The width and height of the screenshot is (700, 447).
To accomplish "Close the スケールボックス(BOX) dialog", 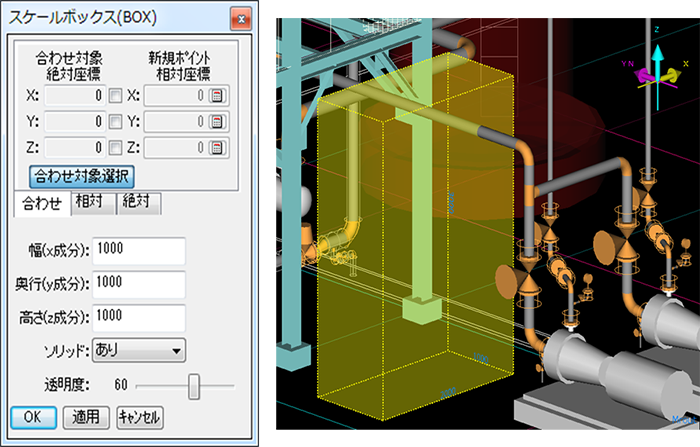I will coord(240,17).
